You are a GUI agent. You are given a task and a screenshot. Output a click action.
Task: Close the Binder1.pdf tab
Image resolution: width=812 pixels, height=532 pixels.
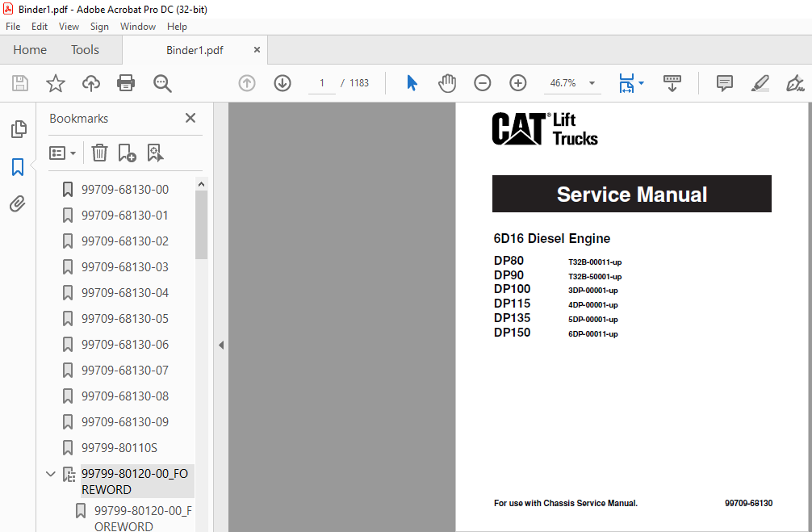point(257,50)
